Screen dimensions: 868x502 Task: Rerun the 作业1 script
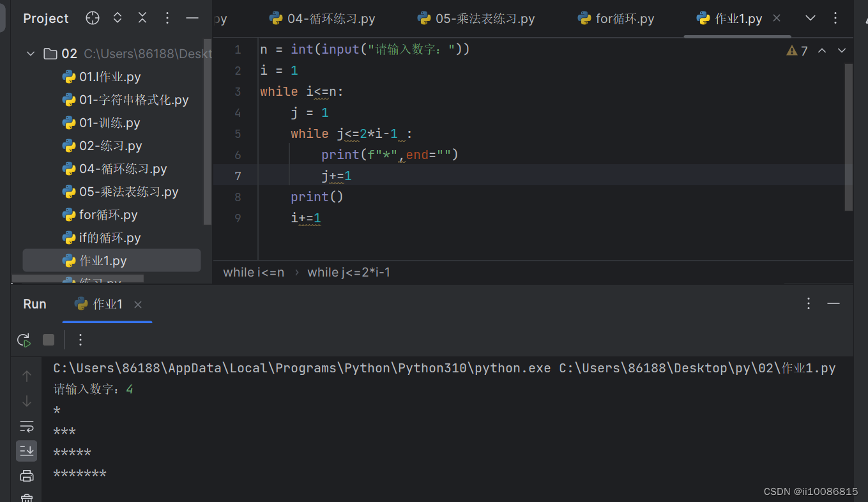(24, 340)
